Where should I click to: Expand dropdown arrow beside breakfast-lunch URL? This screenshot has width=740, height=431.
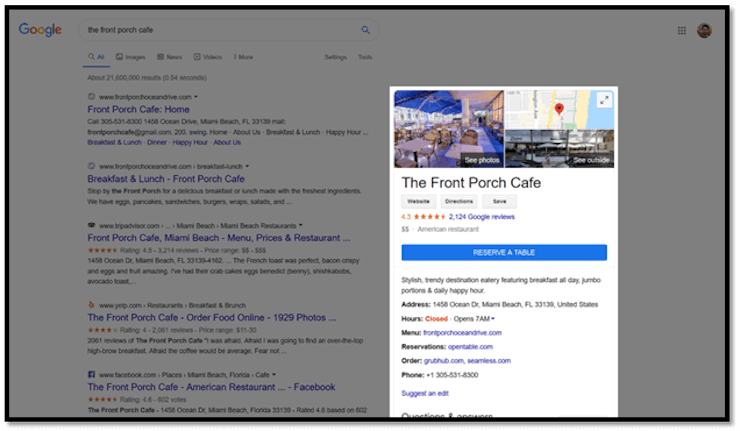247,166
